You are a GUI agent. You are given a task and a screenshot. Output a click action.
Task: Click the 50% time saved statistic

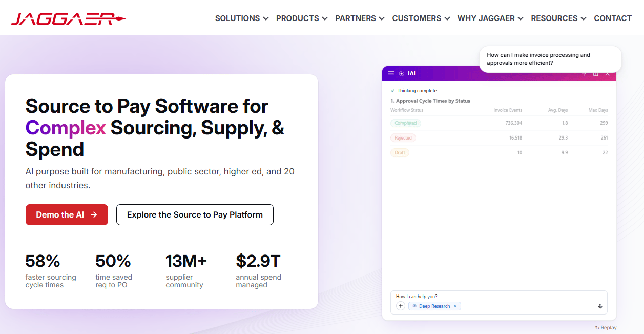pos(114,271)
